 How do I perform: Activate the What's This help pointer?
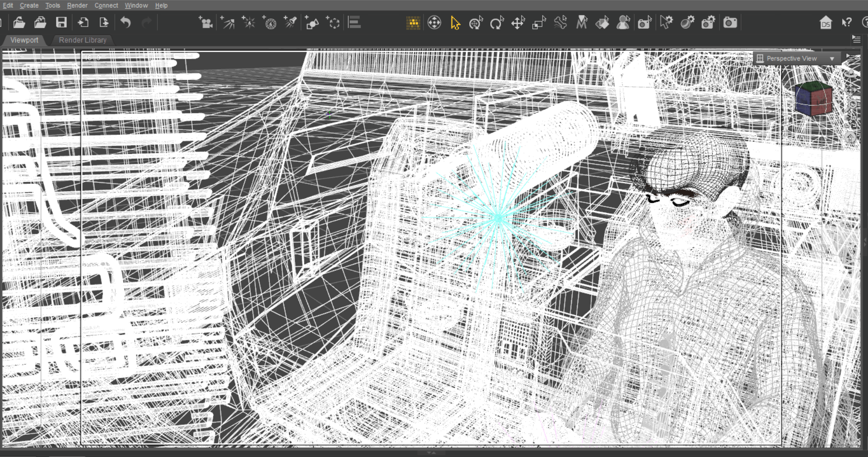pyautogui.click(x=847, y=22)
